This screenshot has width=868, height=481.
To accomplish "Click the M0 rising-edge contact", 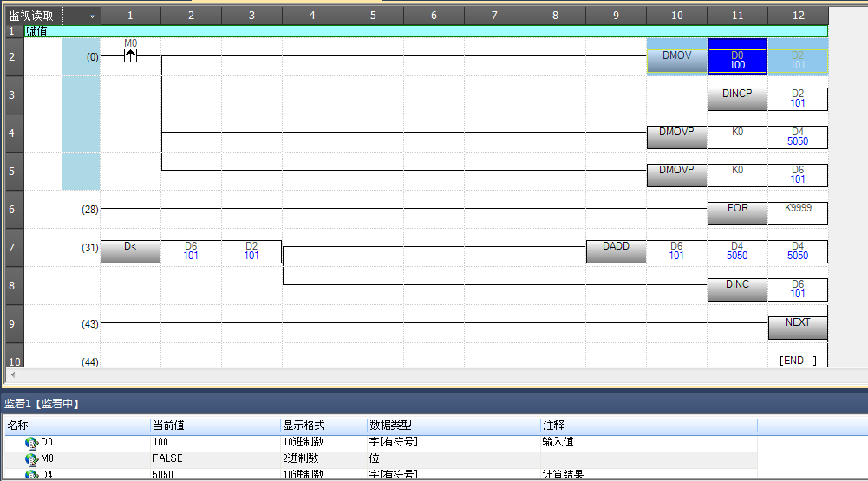I will coord(130,57).
